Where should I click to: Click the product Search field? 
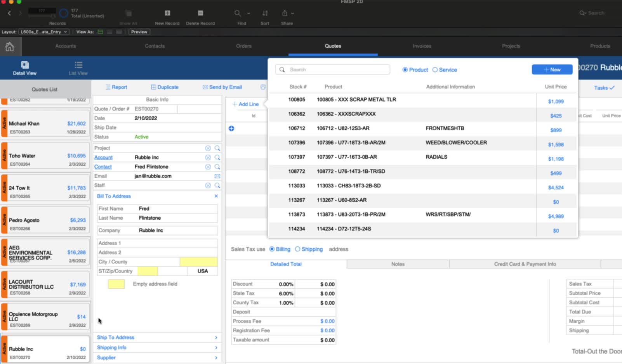coord(333,70)
